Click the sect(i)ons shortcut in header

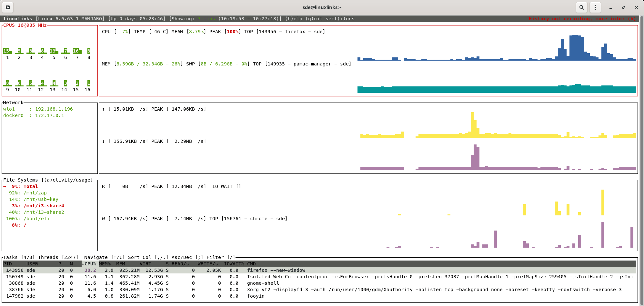(340, 19)
